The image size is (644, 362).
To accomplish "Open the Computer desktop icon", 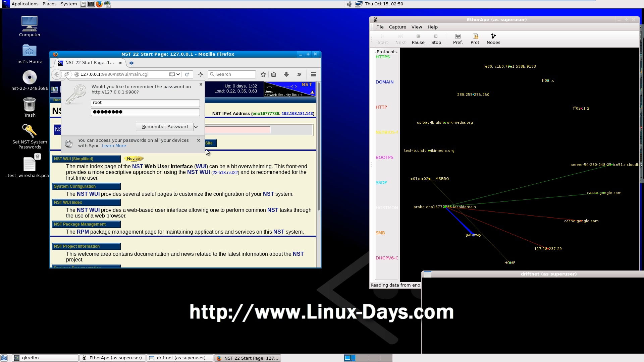I will (x=30, y=26).
